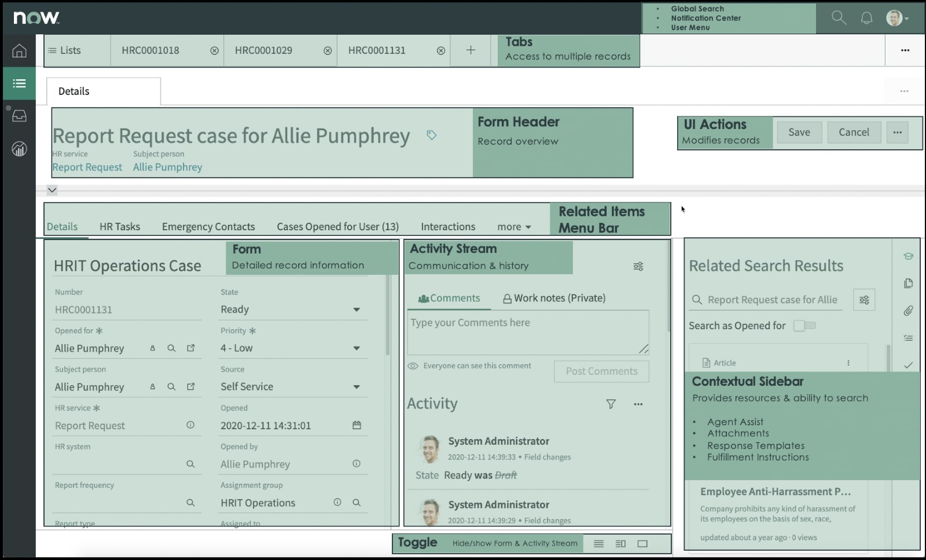Image resolution: width=926 pixels, height=560 pixels.
Task: Click the Notification Center bell icon
Action: 866,18
